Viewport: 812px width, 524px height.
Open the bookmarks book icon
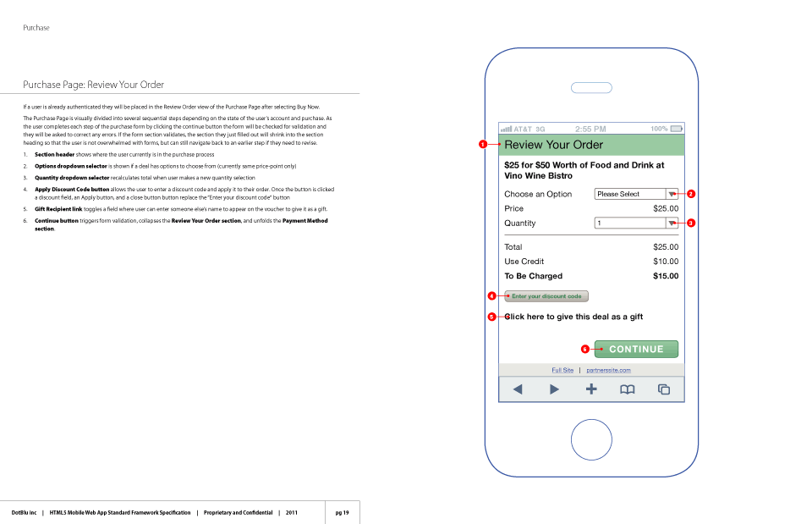pyautogui.click(x=628, y=389)
